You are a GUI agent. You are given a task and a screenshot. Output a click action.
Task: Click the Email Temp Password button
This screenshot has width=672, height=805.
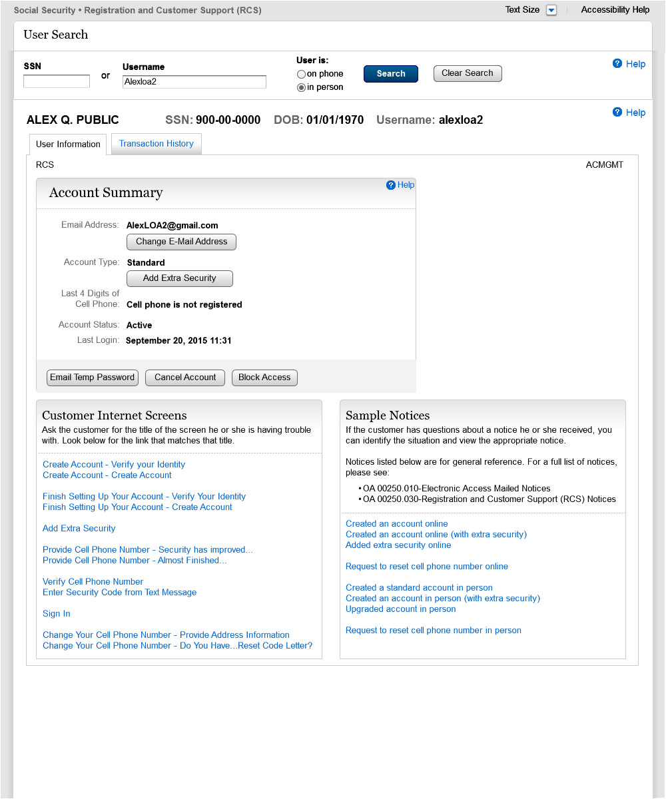tap(93, 378)
